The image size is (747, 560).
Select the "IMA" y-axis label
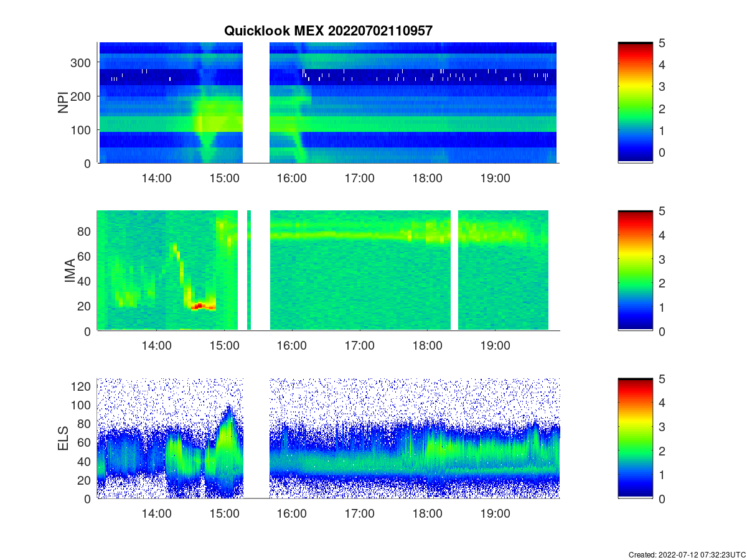pos(70,271)
